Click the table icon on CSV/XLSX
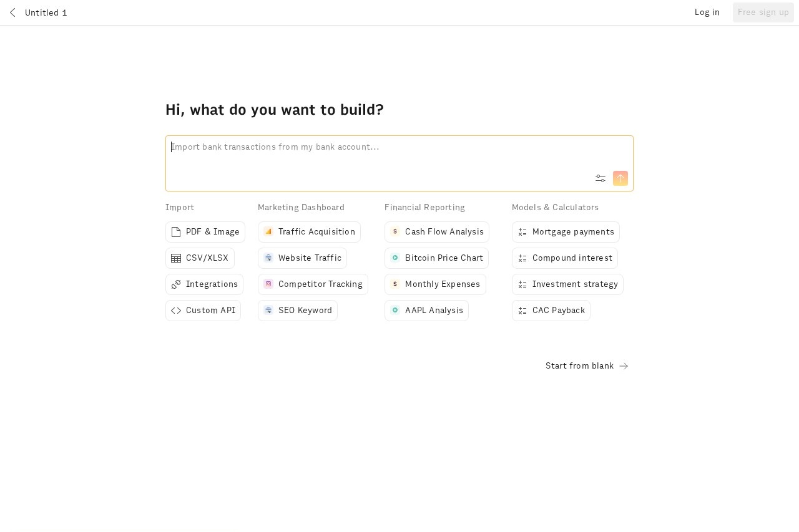This screenshot has width=799, height=532. [x=176, y=258]
